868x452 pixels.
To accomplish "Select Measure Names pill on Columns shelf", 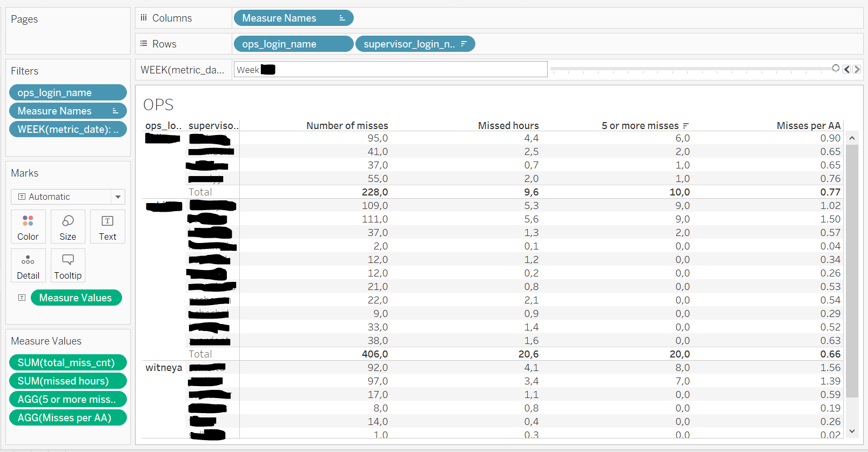I will click(x=294, y=18).
